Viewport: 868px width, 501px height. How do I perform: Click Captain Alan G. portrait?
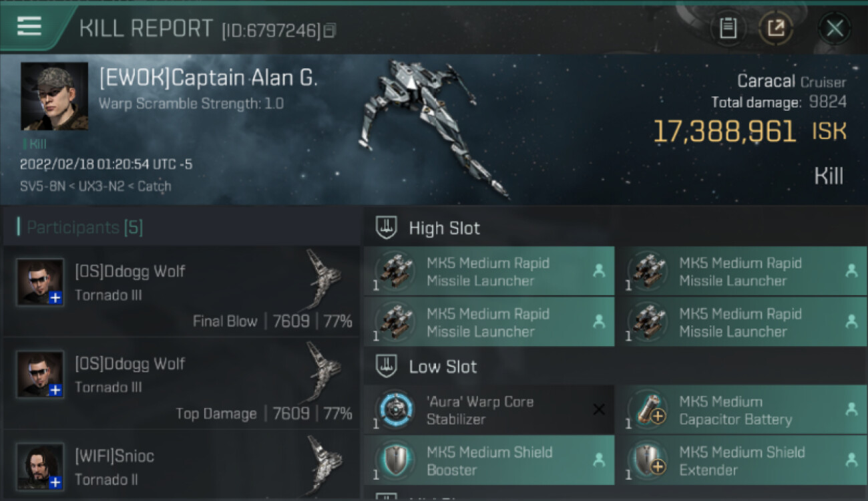pyautogui.click(x=54, y=96)
